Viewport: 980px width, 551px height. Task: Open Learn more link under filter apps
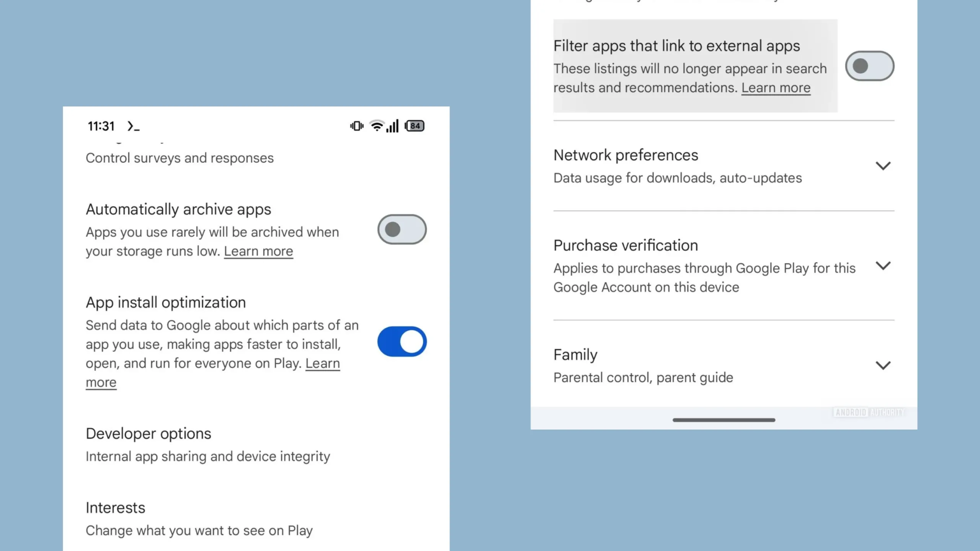776,88
